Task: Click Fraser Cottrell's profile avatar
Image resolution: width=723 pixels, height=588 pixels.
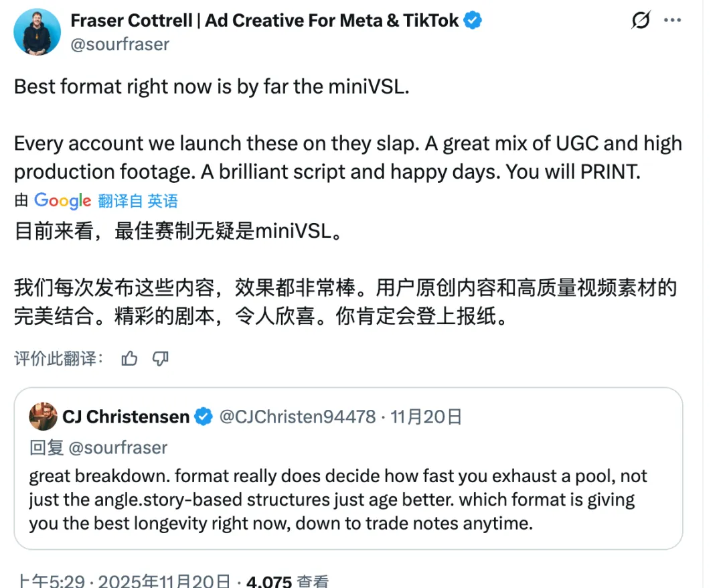Action: coord(37,31)
